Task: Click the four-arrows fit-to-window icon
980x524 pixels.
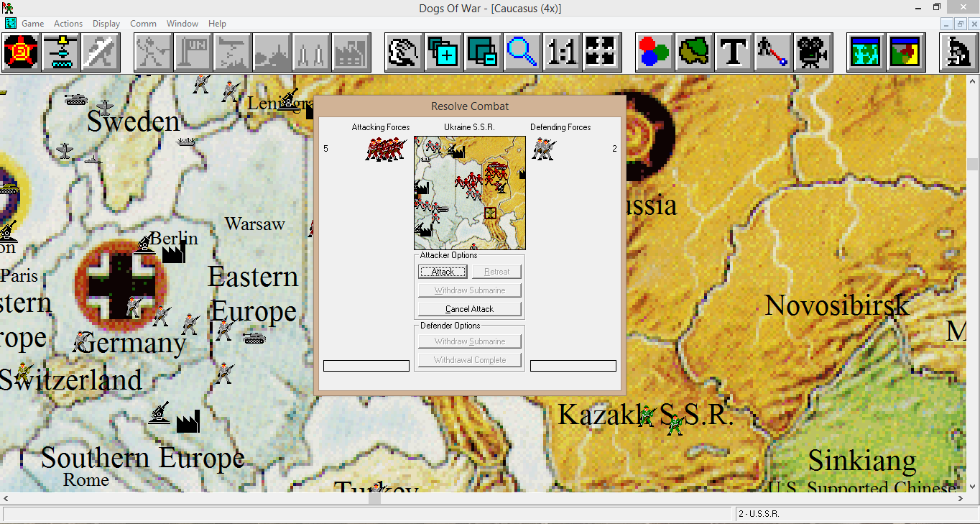Action: click(x=601, y=52)
